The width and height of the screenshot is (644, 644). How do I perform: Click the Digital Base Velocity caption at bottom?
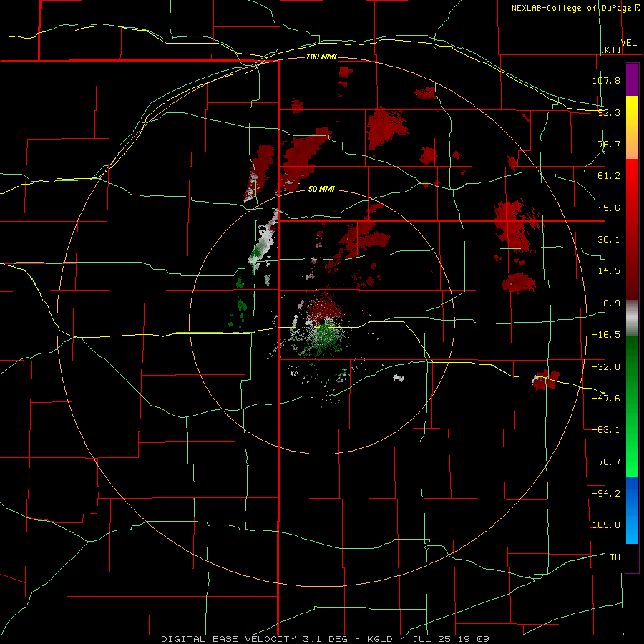325,639
